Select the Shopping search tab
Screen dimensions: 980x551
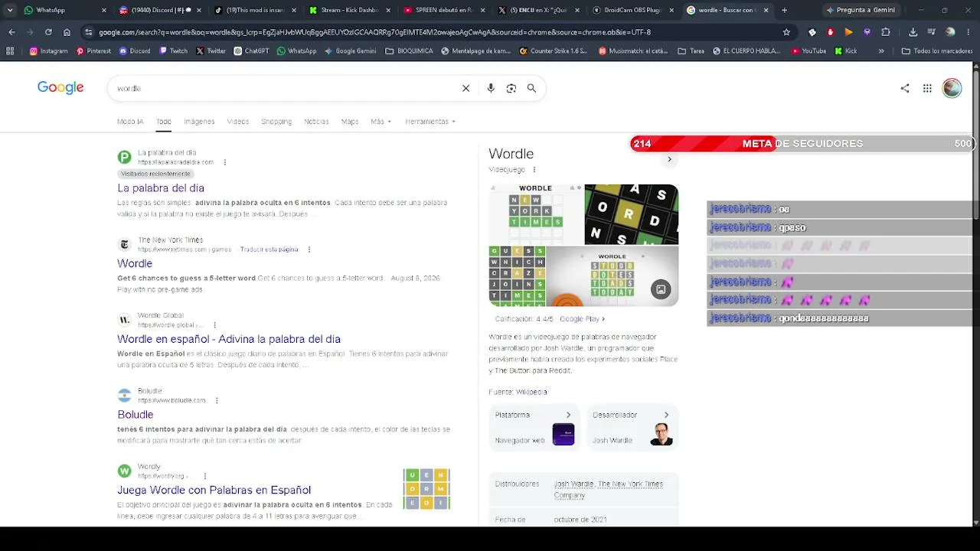[x=276, y=122]
